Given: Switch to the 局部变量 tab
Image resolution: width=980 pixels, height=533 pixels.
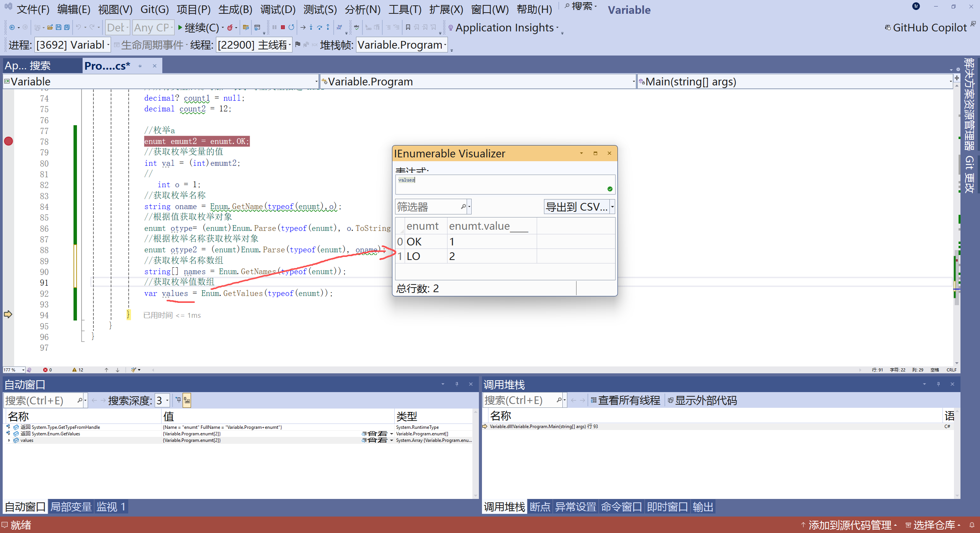Looking at the screenshot, I should 71,507.
